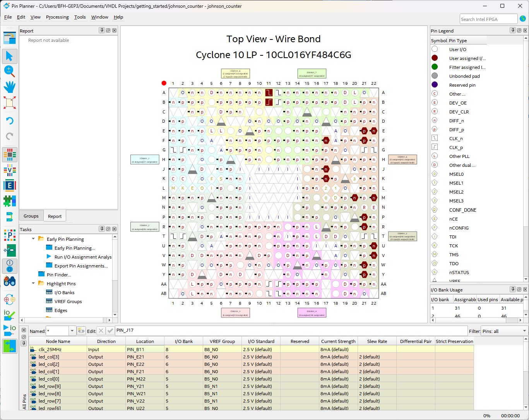Click the PIN_E22 location cell

(145, 364)
